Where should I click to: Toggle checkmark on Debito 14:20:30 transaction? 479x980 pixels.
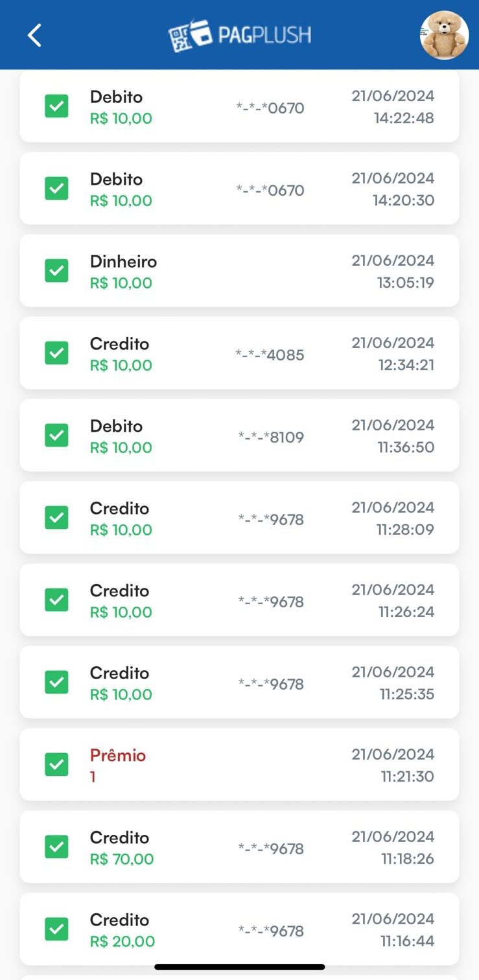pyautogui.click(x=56, y=189)
